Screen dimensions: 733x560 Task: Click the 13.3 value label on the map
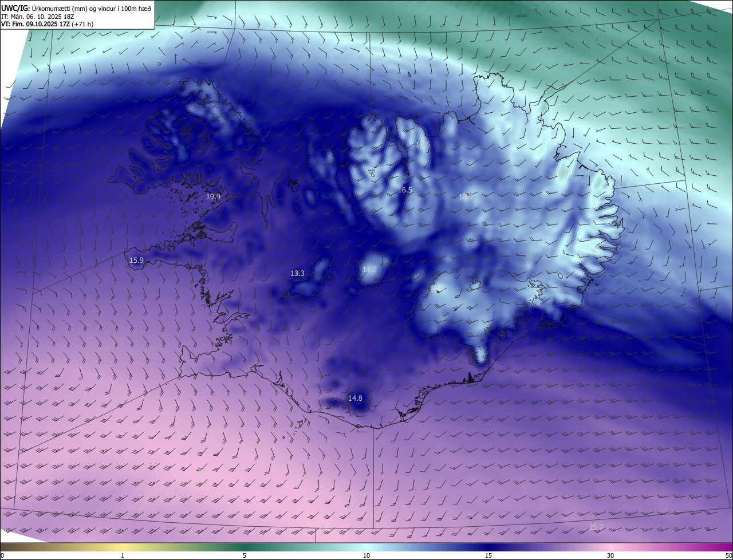pos(297,274)
